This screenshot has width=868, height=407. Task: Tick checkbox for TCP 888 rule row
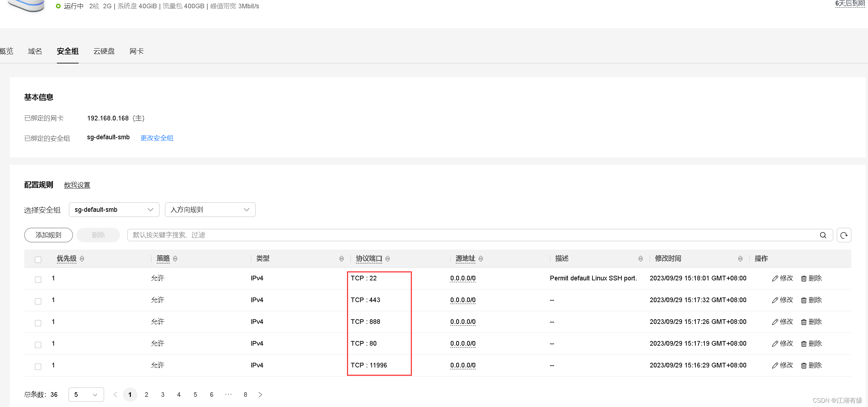(x=38, y=323)
